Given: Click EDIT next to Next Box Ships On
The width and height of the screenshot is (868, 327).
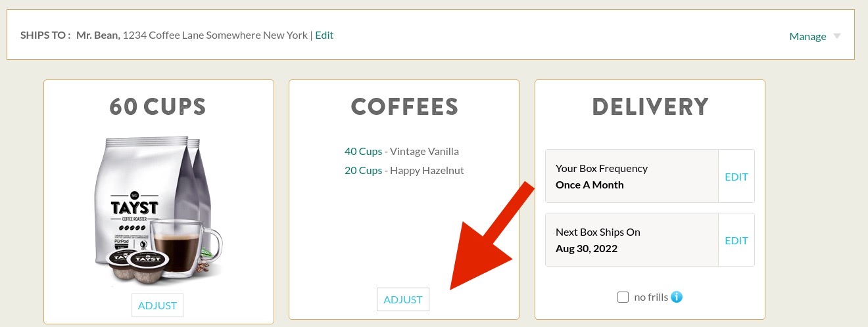Looking at the screenshot, I should click(x=736, y=240).
